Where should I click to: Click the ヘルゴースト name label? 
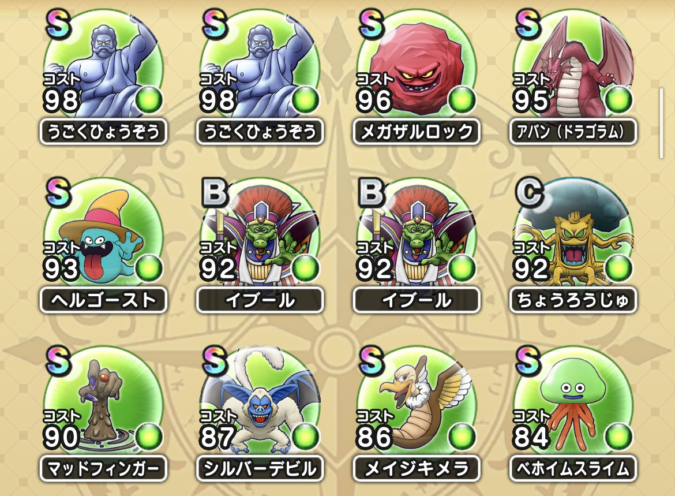[x=103, y=300]
